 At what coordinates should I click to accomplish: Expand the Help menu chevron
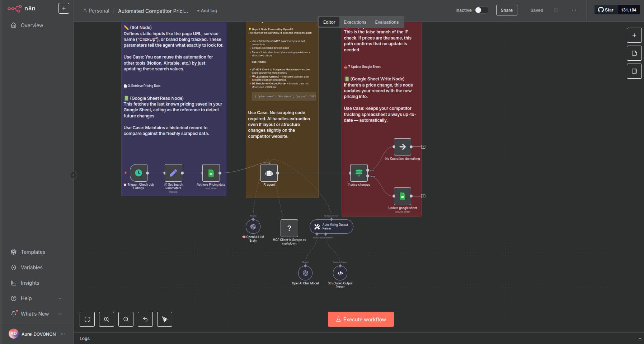click(x=60, y=298)
